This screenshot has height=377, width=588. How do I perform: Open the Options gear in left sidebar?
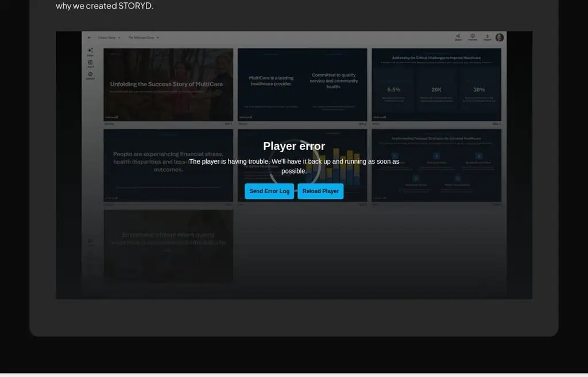pyautogui.click(x=90, y=75)
